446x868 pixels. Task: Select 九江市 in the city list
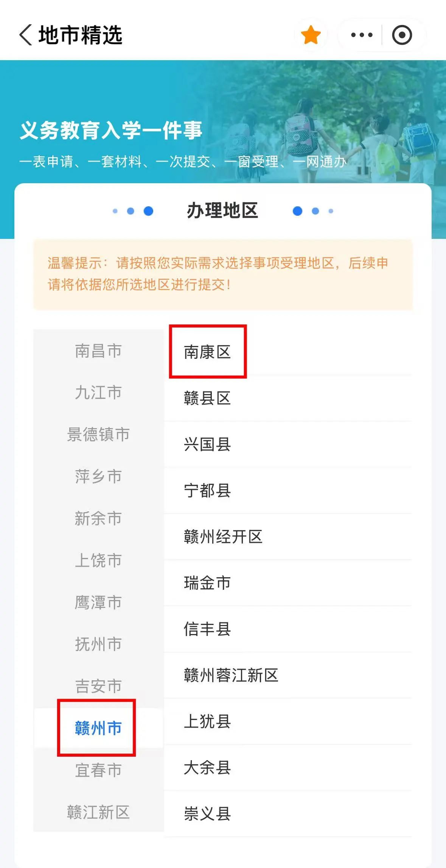(x=98, y=393)
